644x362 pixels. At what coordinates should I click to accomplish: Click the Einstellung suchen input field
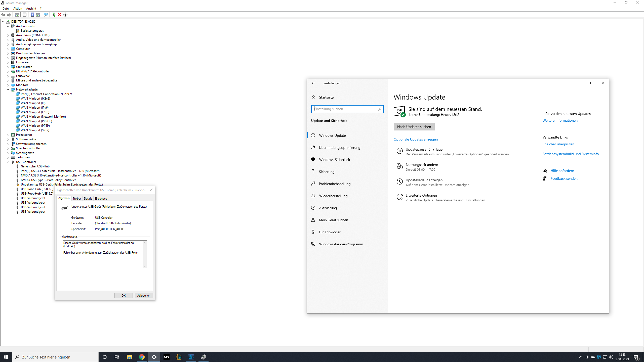tap(345, 109)
